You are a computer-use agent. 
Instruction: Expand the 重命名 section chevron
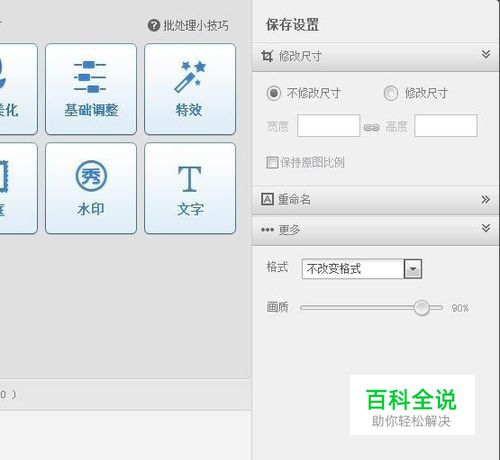486,199
